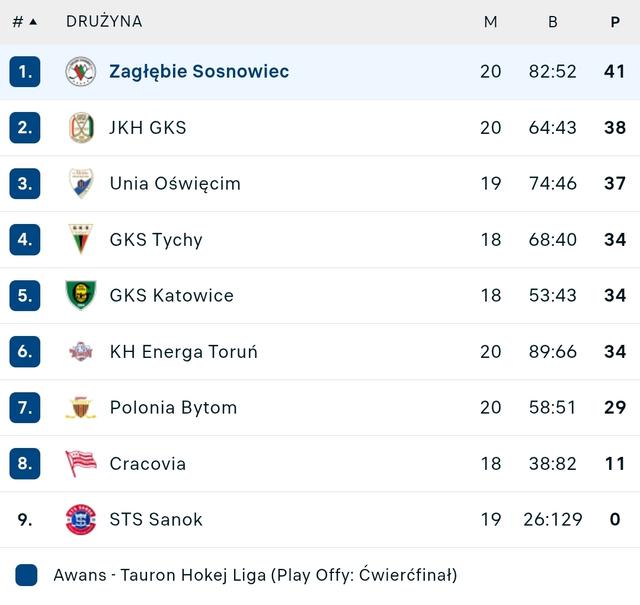Click the GKS Tychy team crest
Screen dimensions: 640x605
(x=80, y=240)
